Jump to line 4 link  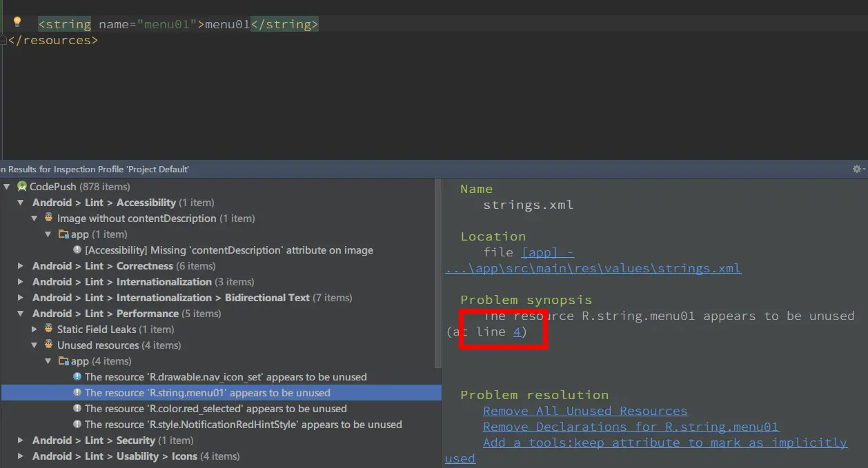pos(517,332)
